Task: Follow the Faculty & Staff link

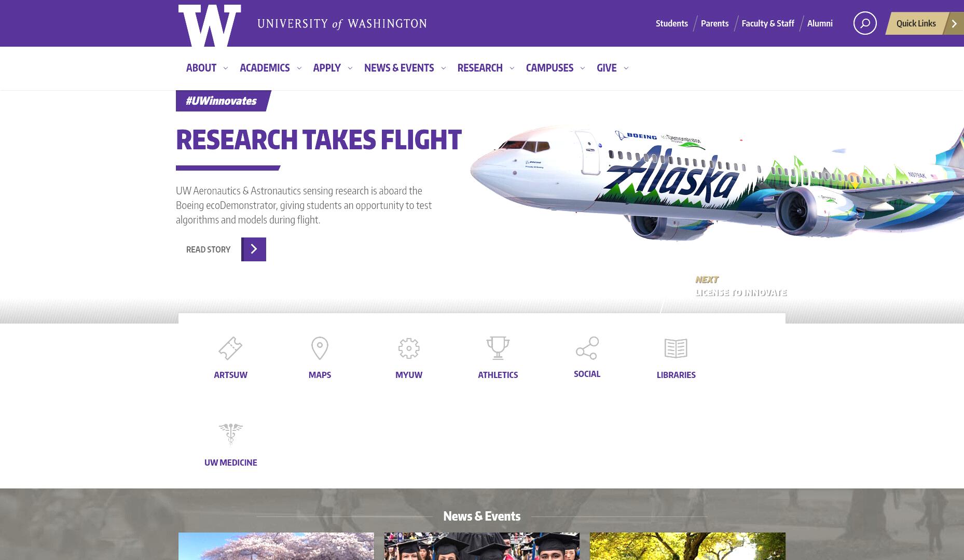Action: click(x=768, y=23)
